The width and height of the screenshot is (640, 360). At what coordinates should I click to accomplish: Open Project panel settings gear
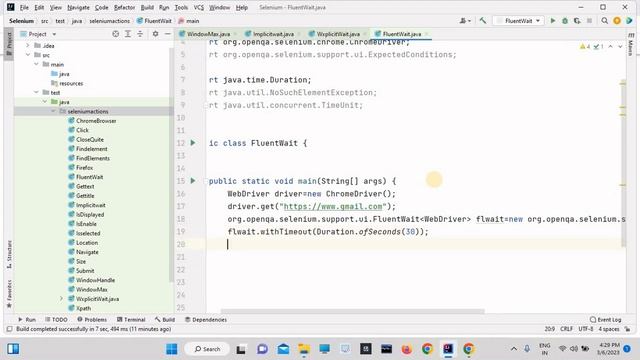point(155,34)
